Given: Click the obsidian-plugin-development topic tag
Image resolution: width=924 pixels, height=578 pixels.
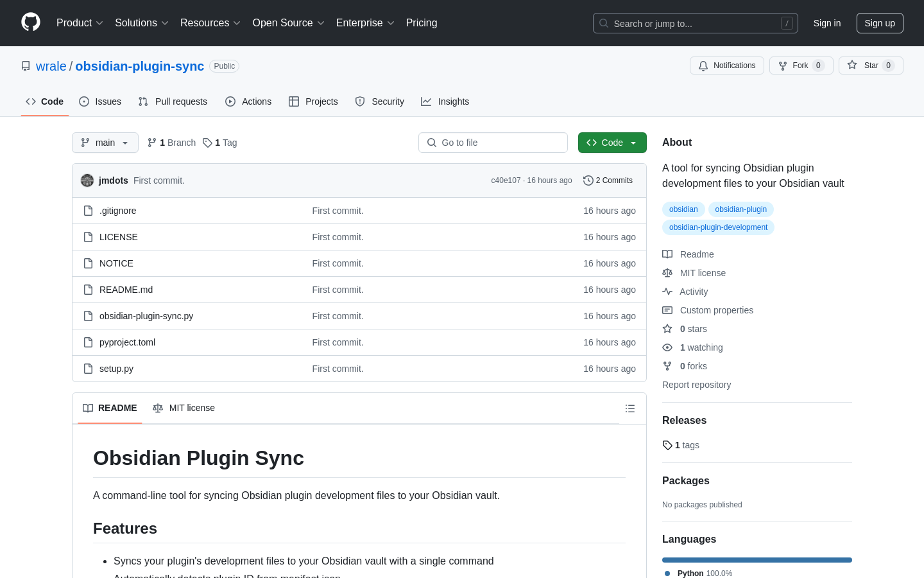Looking at the screenshot, I should point(718,227).
